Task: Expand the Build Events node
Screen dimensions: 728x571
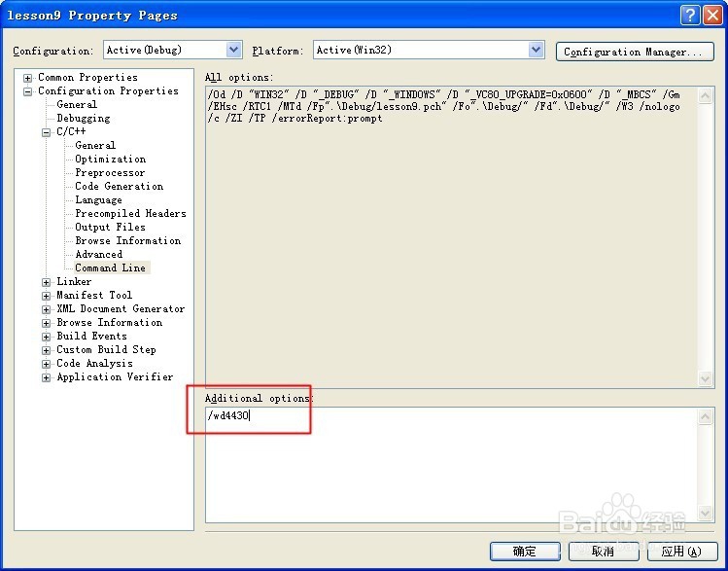Action: coord(46,337)
